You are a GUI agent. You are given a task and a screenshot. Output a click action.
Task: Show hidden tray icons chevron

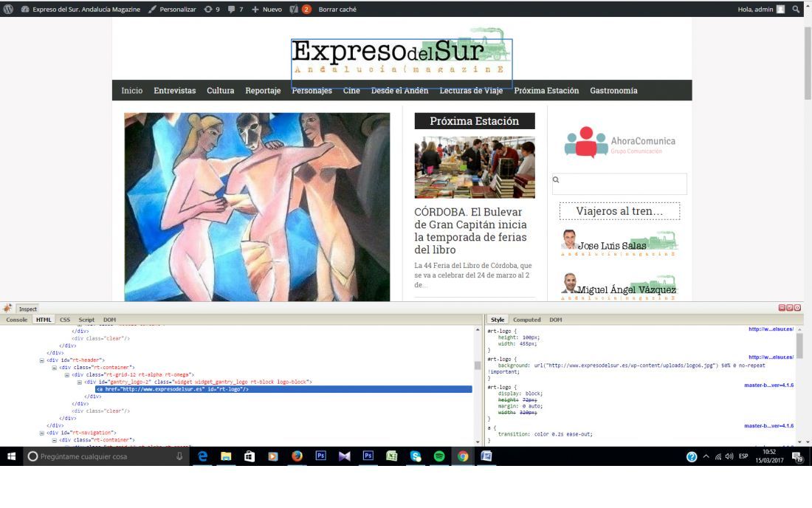point(706,457)
